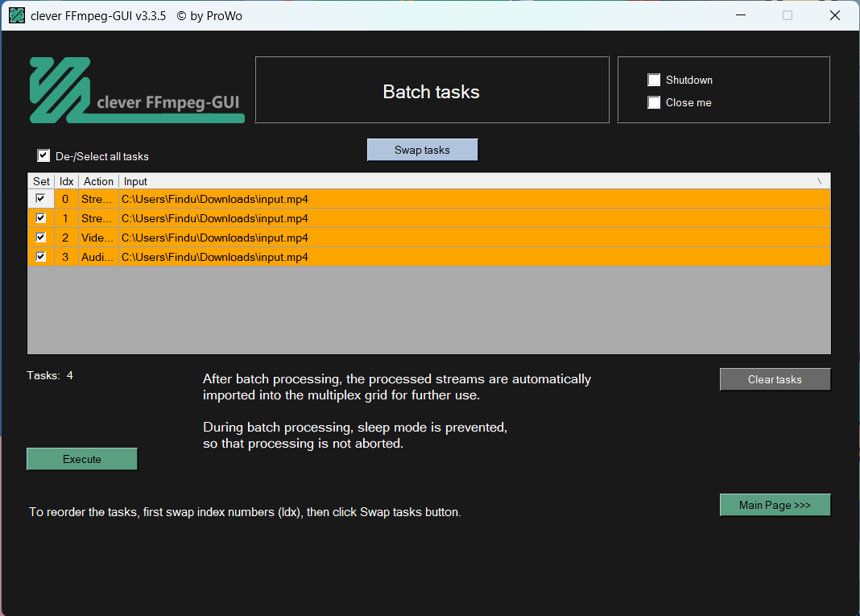The height and width of the screenshot is (616, 860).
Task: Click the Action column header
Action: pyautogui.click(x=99, y=181)
